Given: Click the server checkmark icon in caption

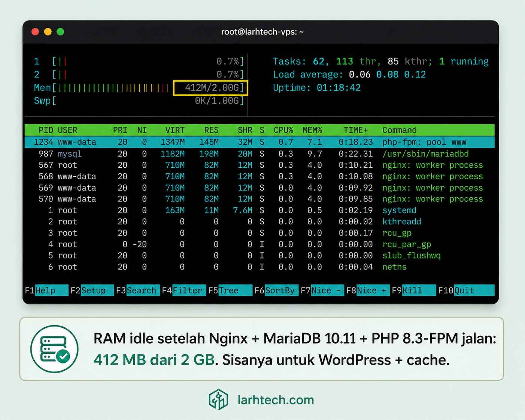Looking at the screenshot, I should (54, 349).
